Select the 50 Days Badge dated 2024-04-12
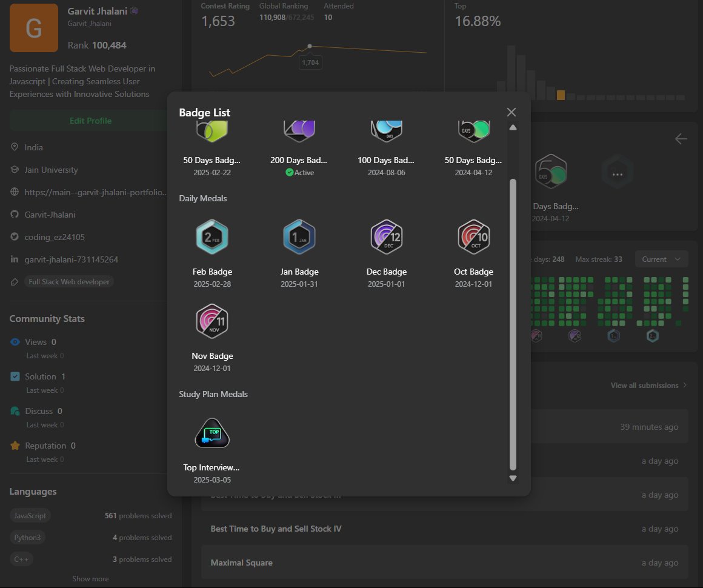Viewport: 703px width, 588px height. (473, 131)
